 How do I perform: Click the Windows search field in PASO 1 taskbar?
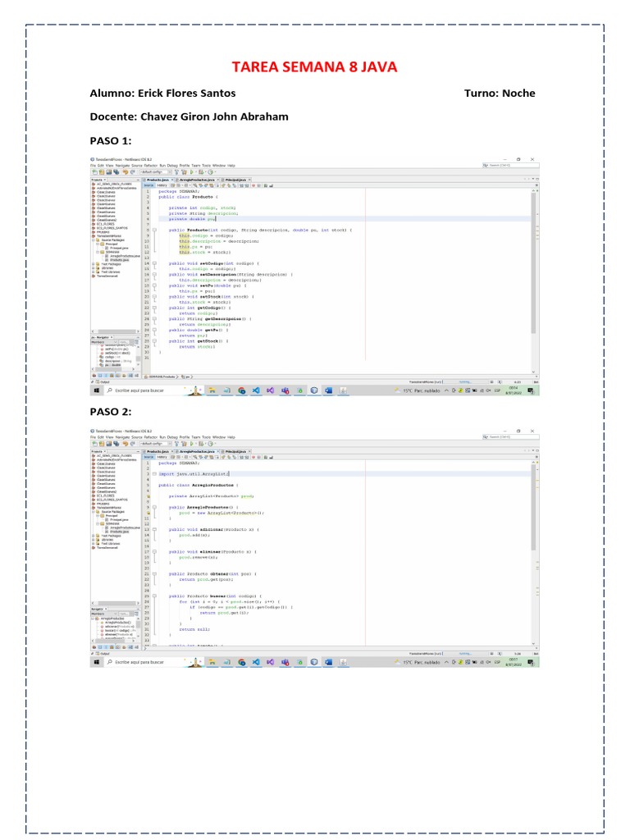144,390
